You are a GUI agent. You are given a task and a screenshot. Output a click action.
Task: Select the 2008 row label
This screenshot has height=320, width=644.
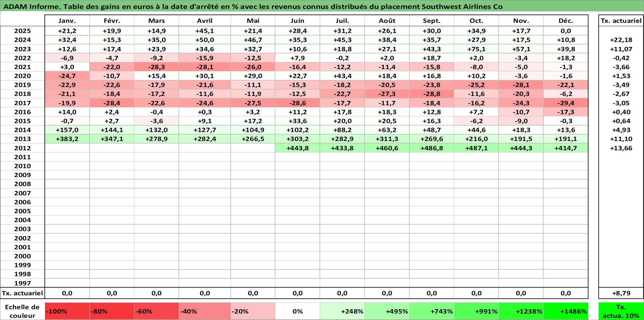(23, 184)
